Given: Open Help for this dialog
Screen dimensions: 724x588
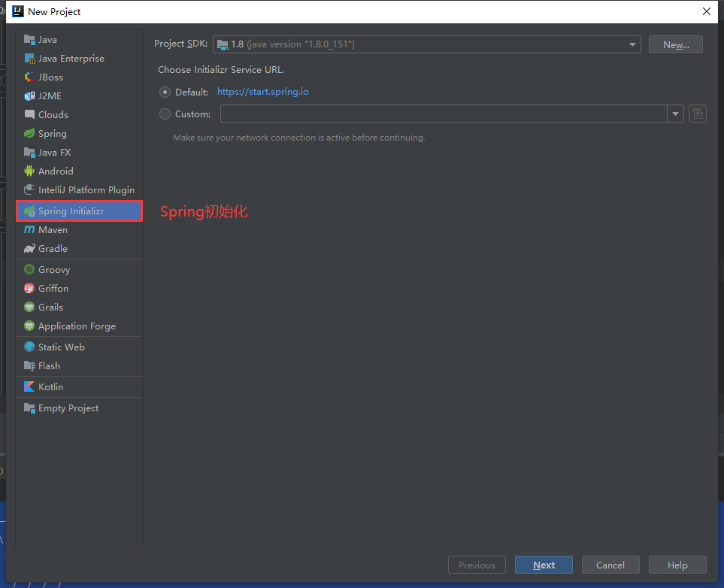Looking at the screenshot, I should [677, 565].
